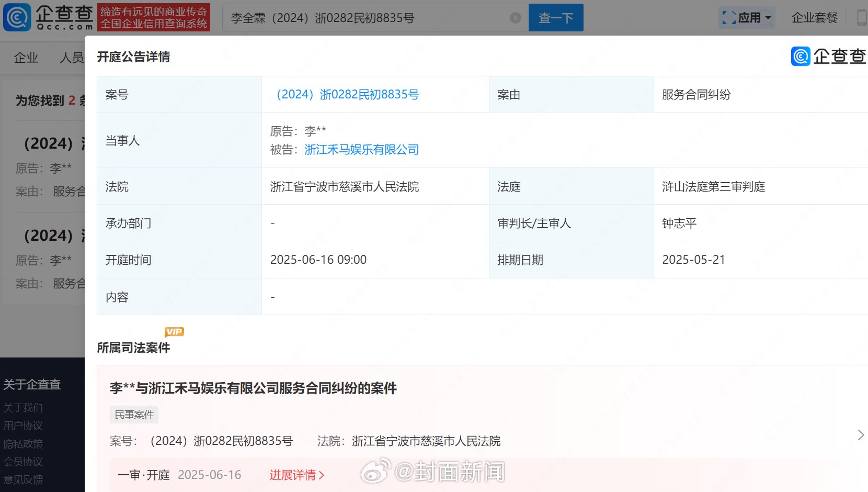868x492 pixels.
Task: Visit 浙江禾马娱乐有限公司 company page
Action: 361,150
